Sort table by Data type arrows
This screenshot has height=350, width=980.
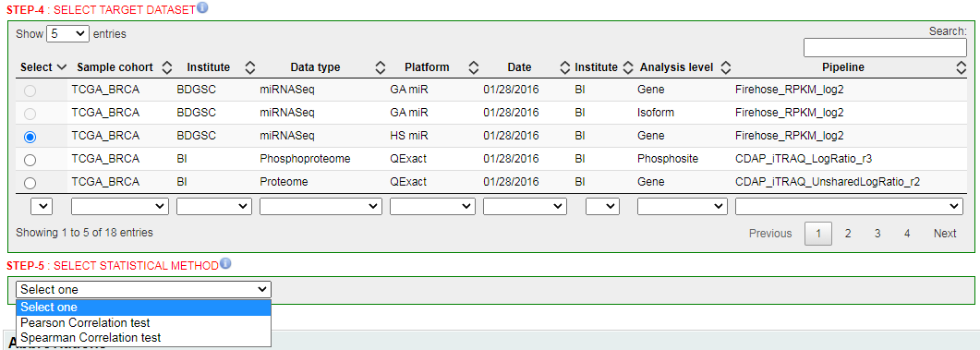(x=380, y=67)
